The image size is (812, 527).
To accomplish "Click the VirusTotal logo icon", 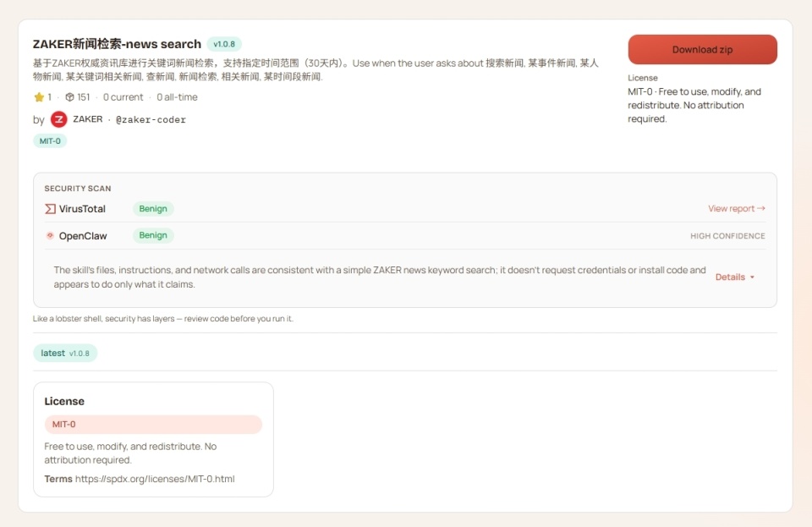I will pos(50,209).
